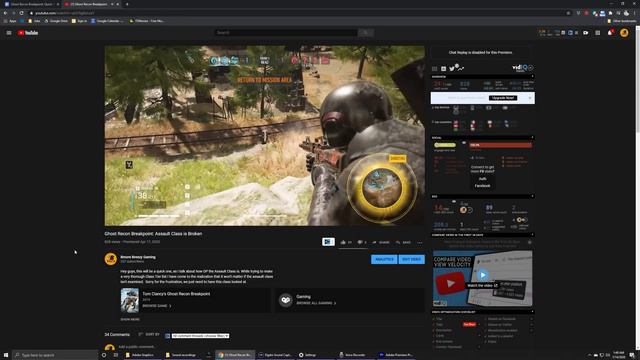Viewport: 640px width, 360px height.
Task: Dislike the video with thumbs-down icon
Action: point(360,242)
